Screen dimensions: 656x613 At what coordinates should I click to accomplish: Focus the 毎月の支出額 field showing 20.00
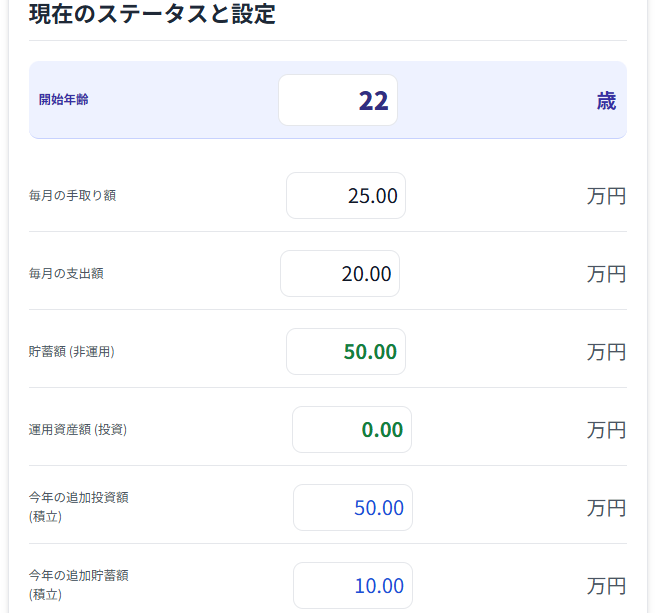340,274
